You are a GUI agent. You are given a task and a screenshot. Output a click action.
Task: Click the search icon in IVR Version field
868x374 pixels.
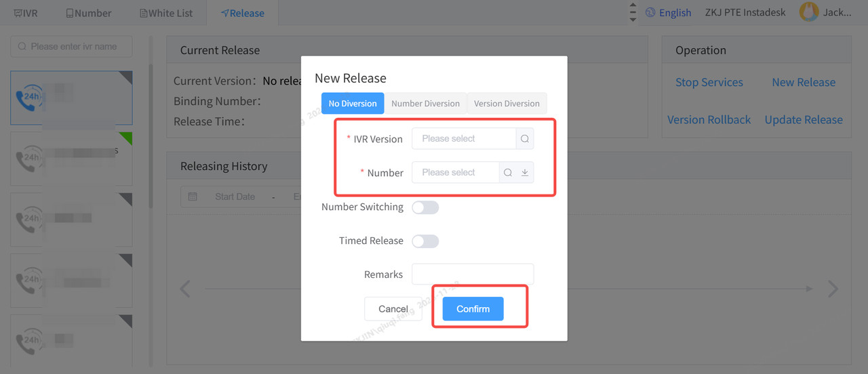tap(525, 139)
